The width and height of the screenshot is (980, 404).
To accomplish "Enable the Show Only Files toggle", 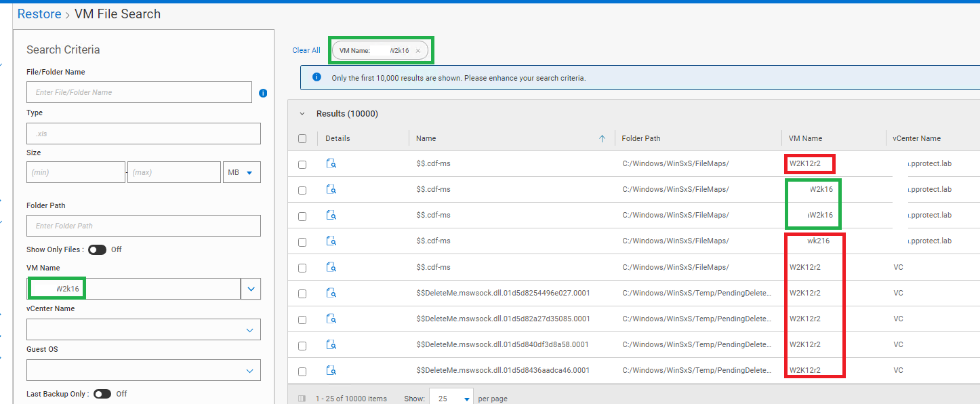I will pyautogui.click(x=97, y=249).
